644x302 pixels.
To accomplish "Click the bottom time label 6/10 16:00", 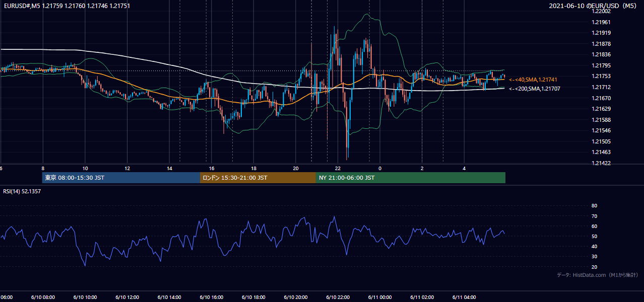I will (x=211, y=297).
